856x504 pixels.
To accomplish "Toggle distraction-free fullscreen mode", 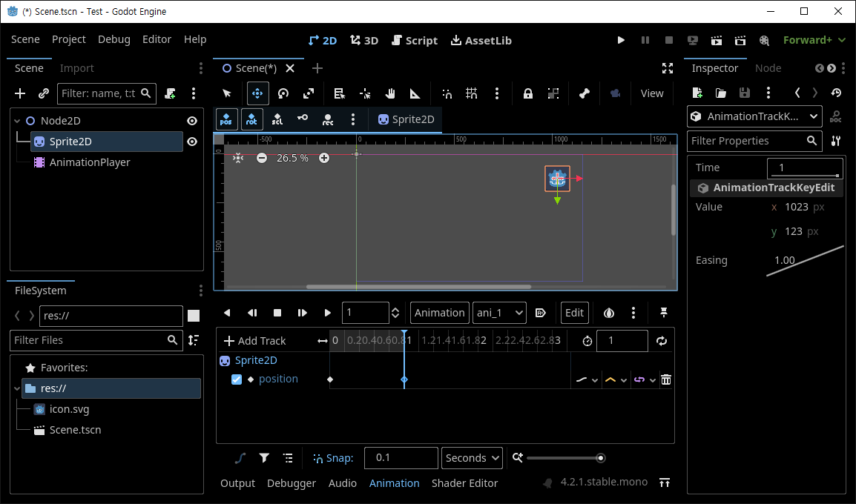I will click(667, 68).
